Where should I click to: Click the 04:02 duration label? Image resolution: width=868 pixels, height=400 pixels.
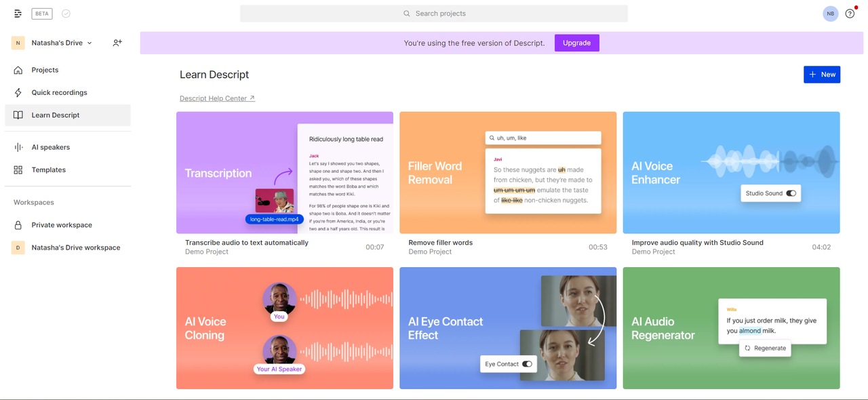coord(821,247)
